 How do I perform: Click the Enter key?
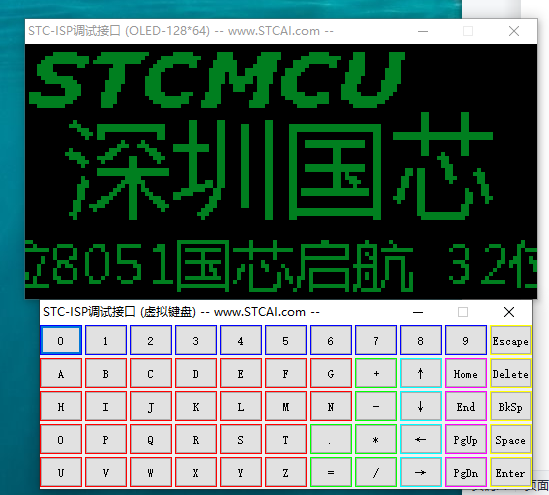[x=511, y=472]
